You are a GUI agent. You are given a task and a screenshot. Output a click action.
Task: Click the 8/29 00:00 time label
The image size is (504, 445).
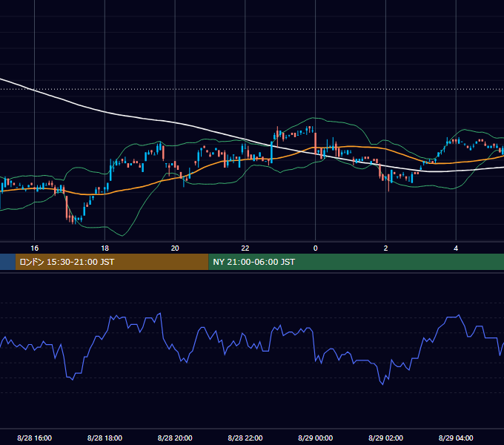[x=315, y=438]
